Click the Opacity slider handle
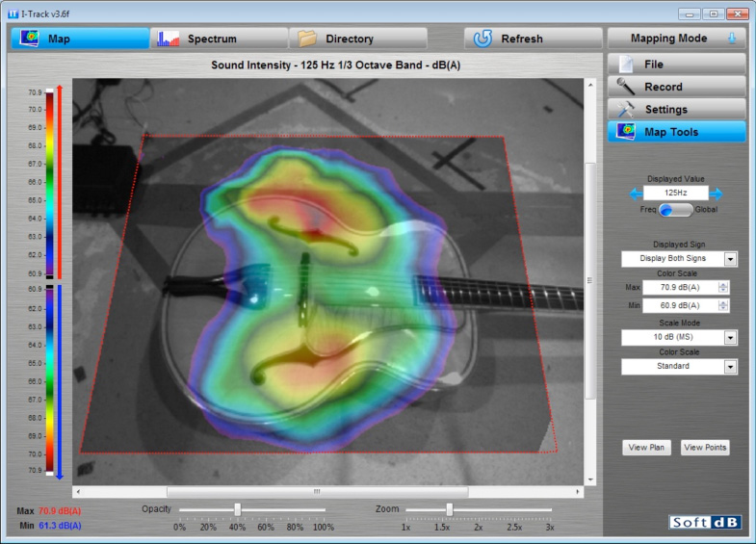This screenshot has width=756, height=544. pos(237,509)
